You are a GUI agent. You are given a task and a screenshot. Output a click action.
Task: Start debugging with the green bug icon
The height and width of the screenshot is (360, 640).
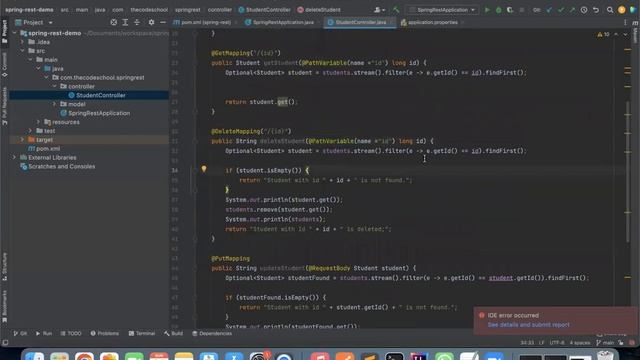tap(498, 10)
